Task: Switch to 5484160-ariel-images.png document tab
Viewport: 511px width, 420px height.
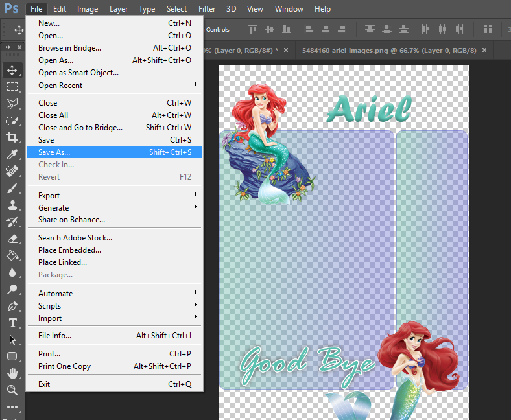Action: click(x=389, y=51)
